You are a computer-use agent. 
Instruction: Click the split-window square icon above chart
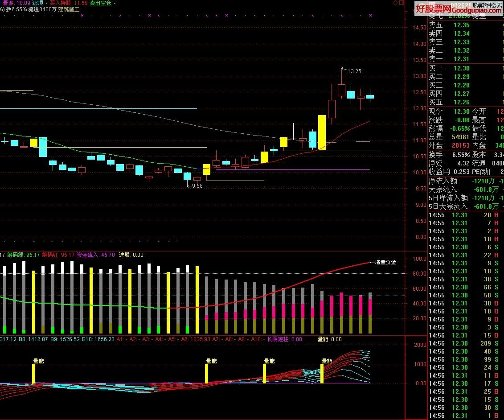tap(402, 3)
